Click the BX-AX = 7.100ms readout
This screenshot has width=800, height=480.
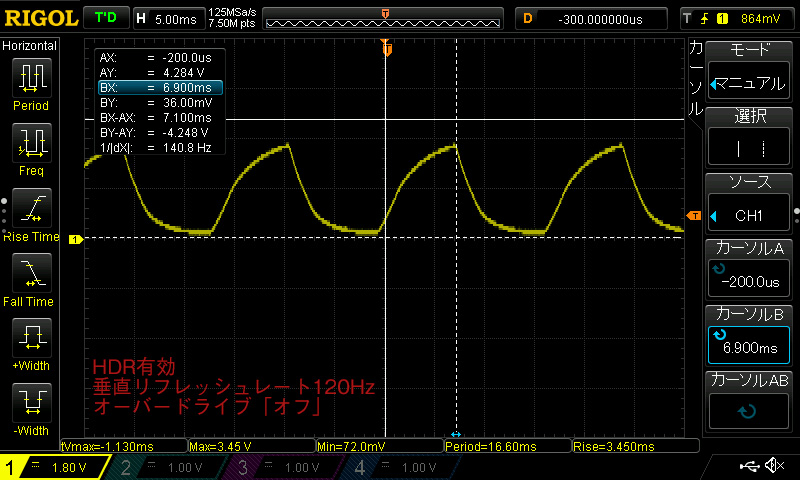156,118
